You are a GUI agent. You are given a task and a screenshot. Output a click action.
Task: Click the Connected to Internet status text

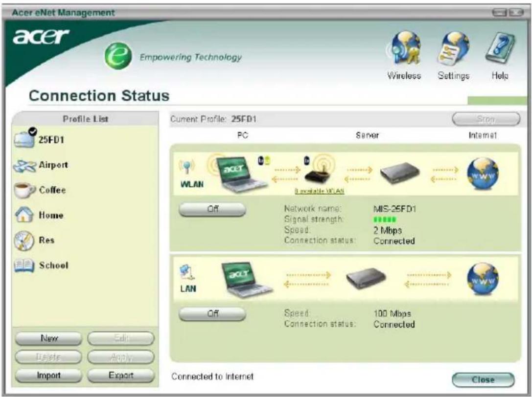point(212,376)
